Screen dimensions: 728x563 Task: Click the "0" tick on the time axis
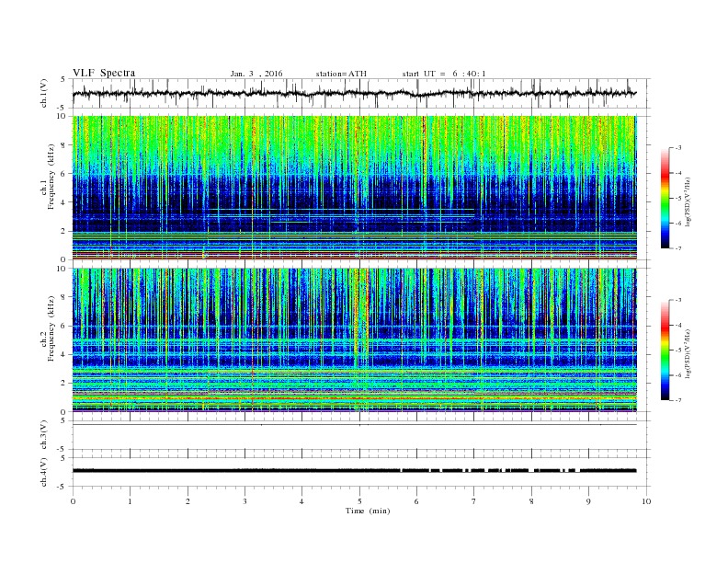click(x=73, y=501)
